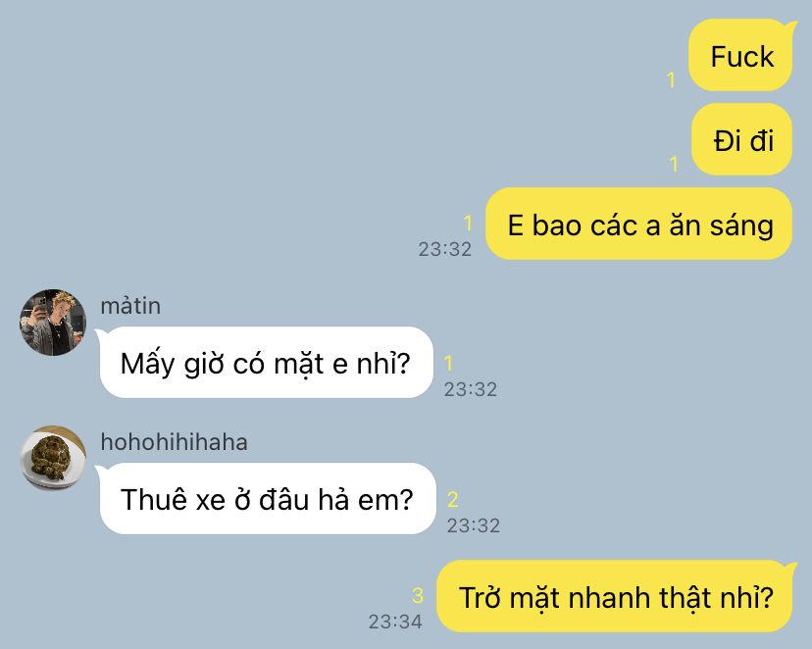The width and height of the screenshot is (812, 649).
Task: Open mảtin's profile picture
Action: click(x=53, y=323)
